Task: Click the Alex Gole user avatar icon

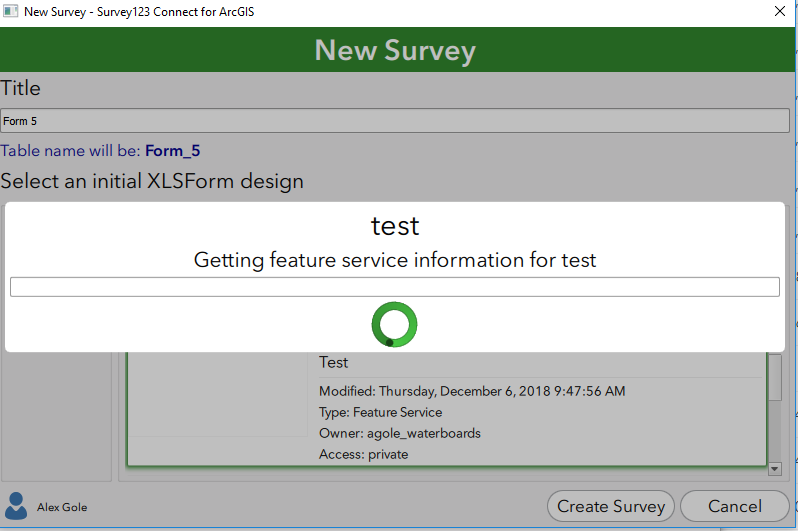Action: tap(16, 506)
